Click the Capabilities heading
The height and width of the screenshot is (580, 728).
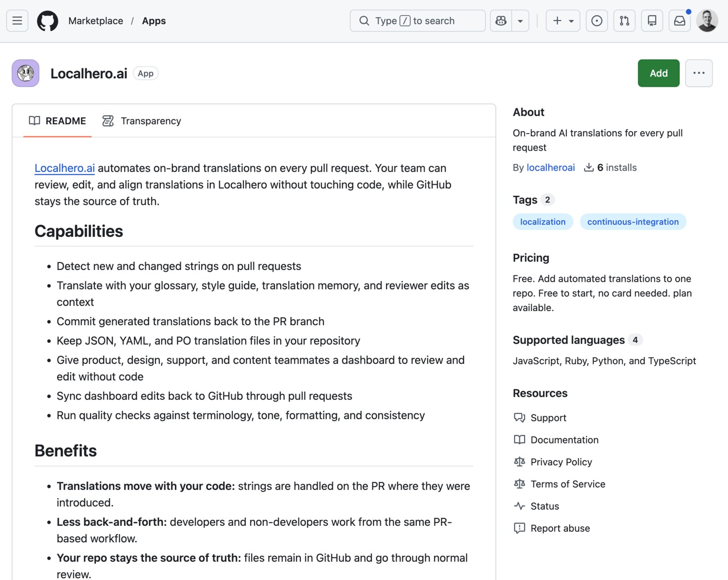coord(79,231)
